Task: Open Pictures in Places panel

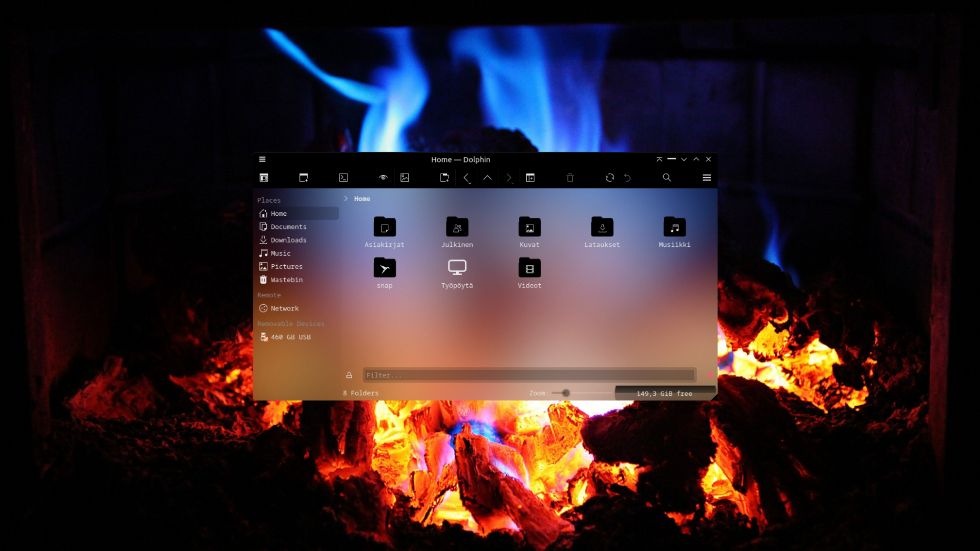Action: coord(298,266)
